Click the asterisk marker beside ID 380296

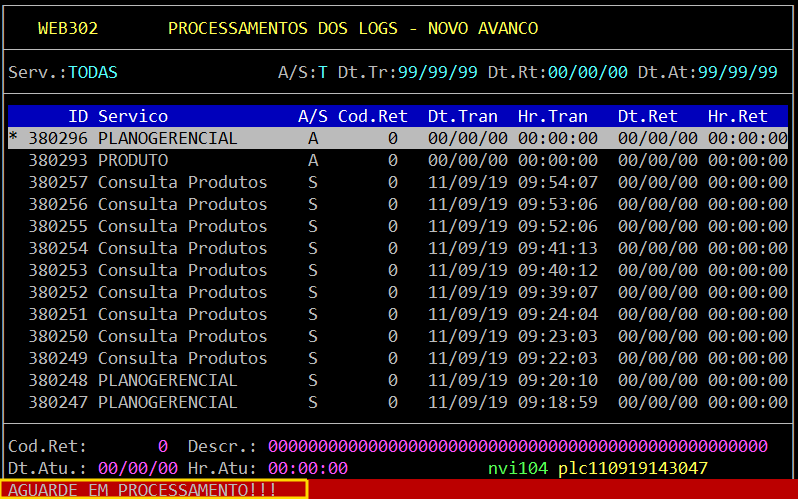point(13,139)
